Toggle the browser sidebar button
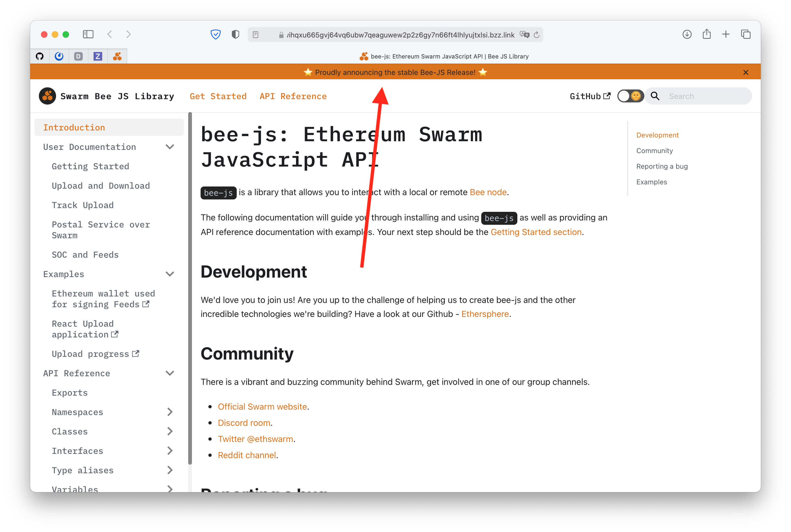 point(88,34)
